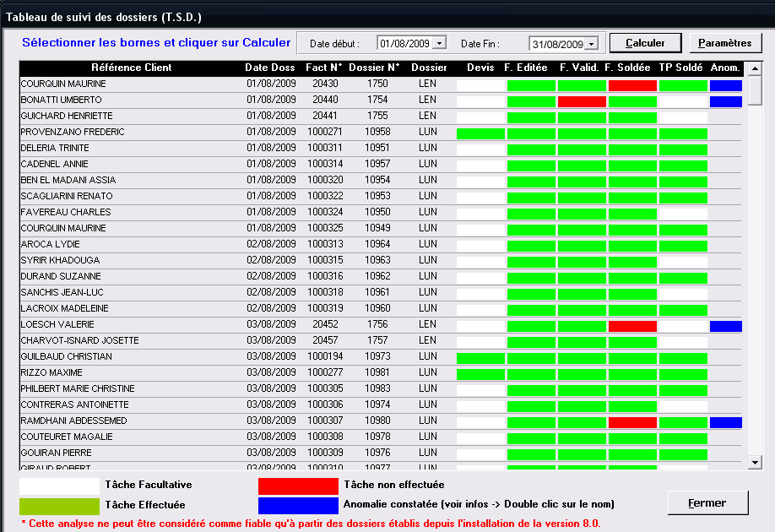Select client LOESCH VALERIE

tap(57, 324)
